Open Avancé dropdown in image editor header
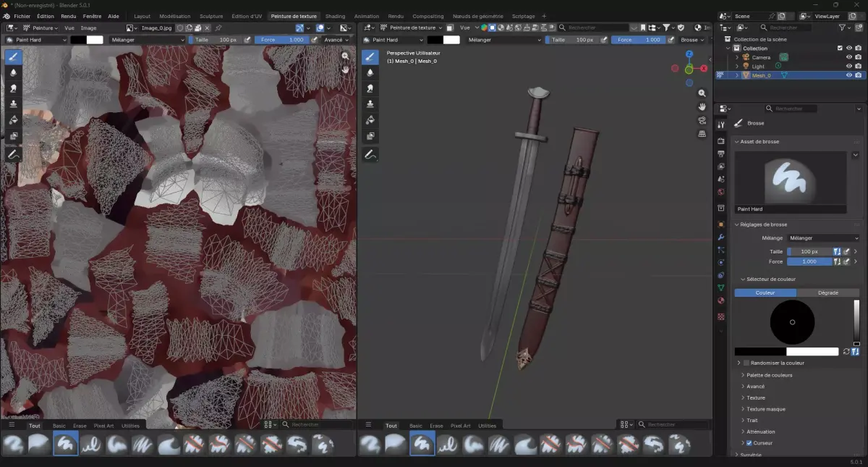868x467 pixels. click(336, 40)
